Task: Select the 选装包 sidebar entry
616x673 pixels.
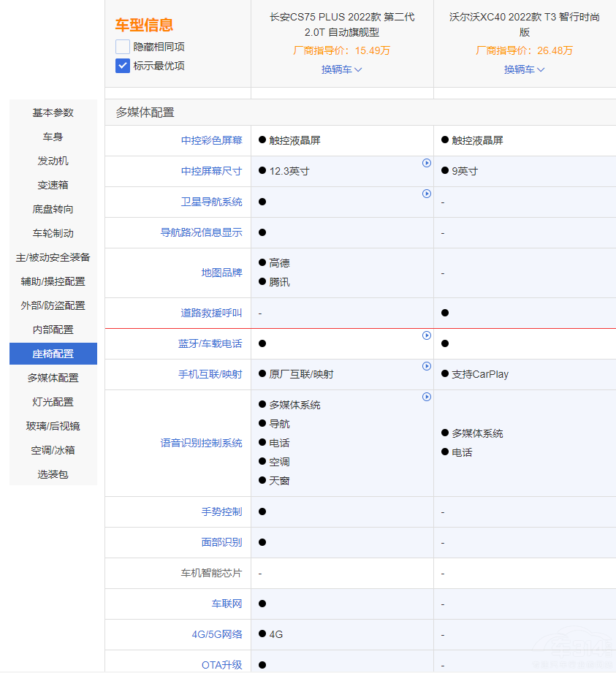Action: [53, 474]
